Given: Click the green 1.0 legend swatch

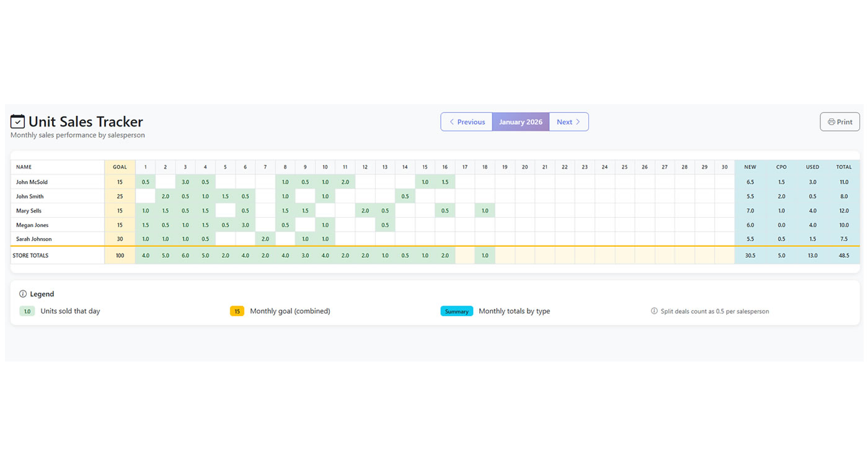Looking at the screenshot, I should 27,311.
